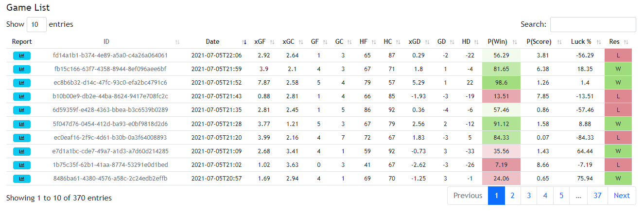Jump to last page 37
Screen dimensions: 644x218
[x=597, y=196]
